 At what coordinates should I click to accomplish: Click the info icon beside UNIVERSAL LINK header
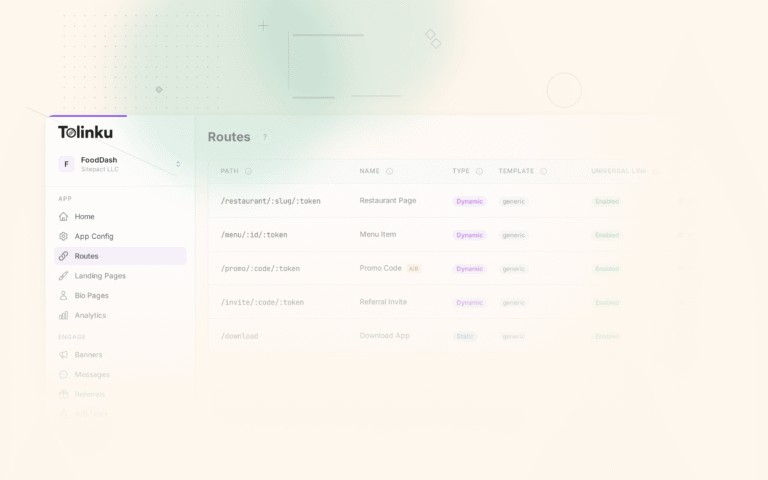click(x=656, y=171)
